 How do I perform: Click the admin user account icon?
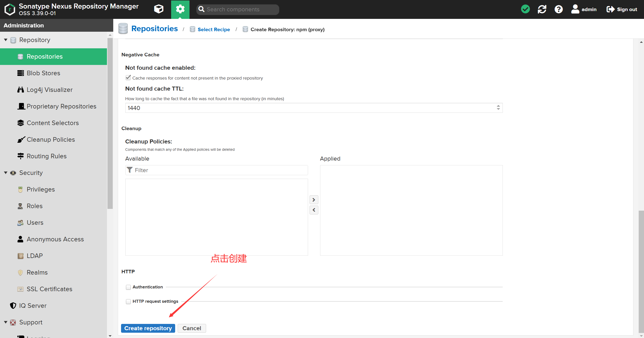575,9
